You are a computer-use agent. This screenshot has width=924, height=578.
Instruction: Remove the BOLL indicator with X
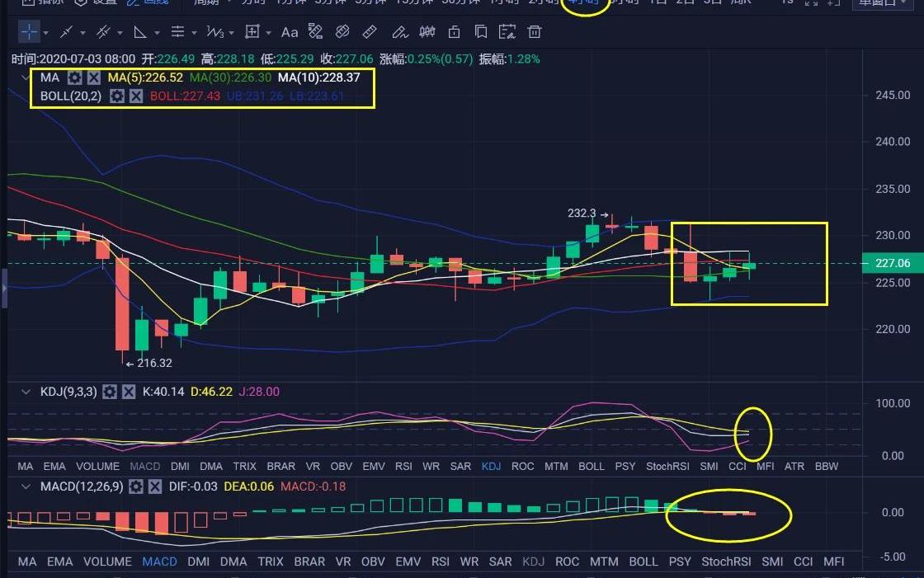pyautogui.click(x=136, y=96)
